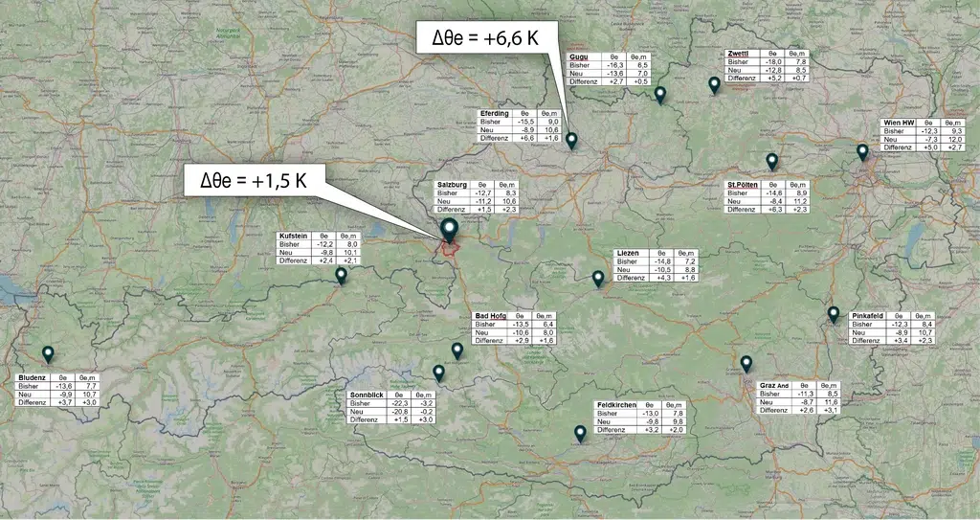Click the -22,3 value in the Sonnblick table
980x520 pixels.
[398, 403]
